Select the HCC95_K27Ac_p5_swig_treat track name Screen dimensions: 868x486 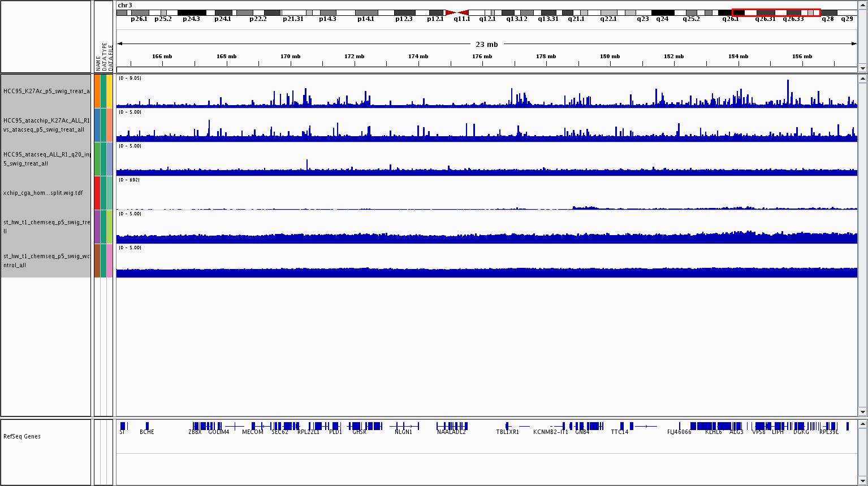[x=46, y=91]
